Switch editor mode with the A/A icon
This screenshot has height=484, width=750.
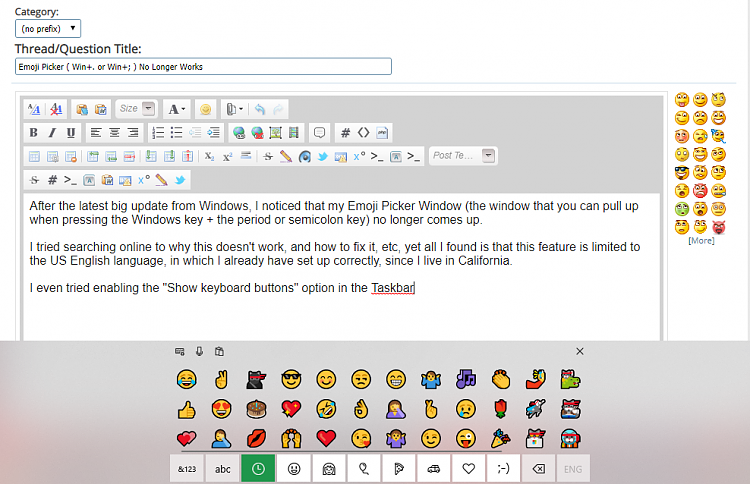click(x=34, y=109)
